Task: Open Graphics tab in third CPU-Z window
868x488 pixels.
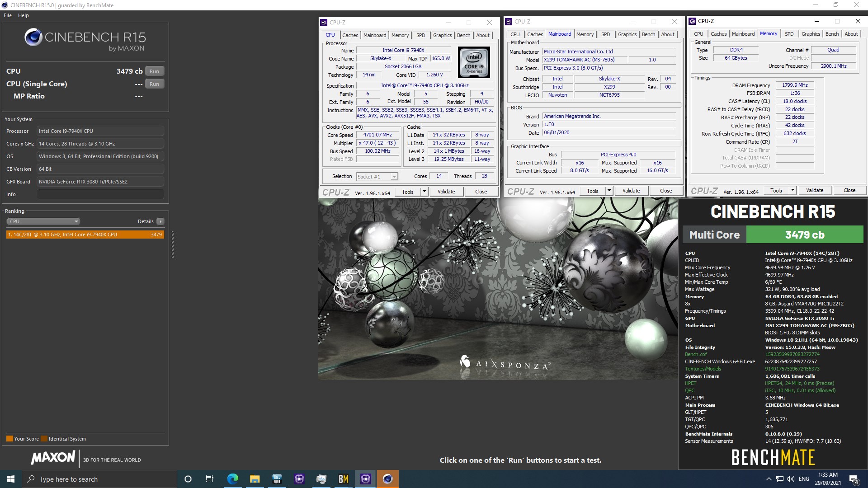Action: tap(811, 34)
